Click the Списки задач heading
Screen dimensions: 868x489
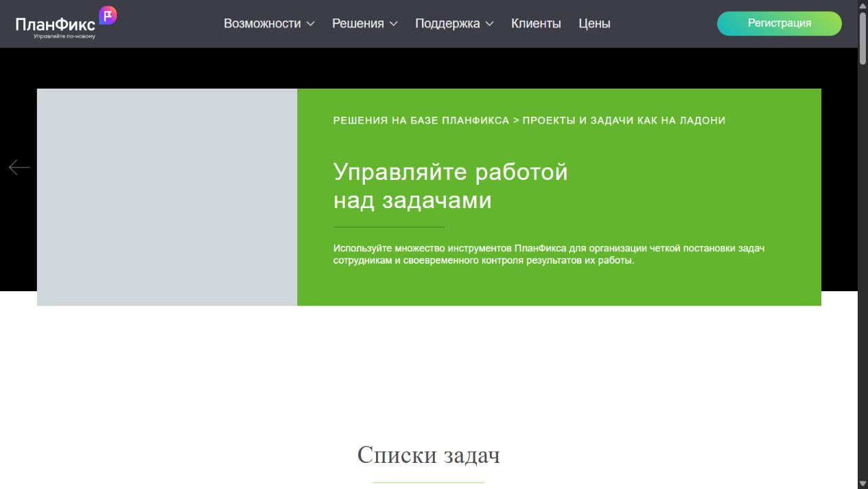coord(429,455)
